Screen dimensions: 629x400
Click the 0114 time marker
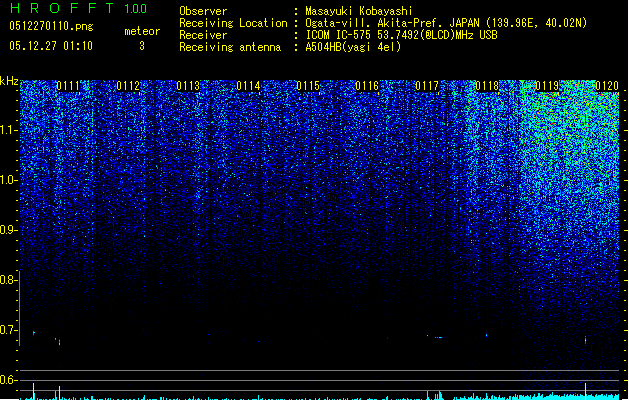248,86
